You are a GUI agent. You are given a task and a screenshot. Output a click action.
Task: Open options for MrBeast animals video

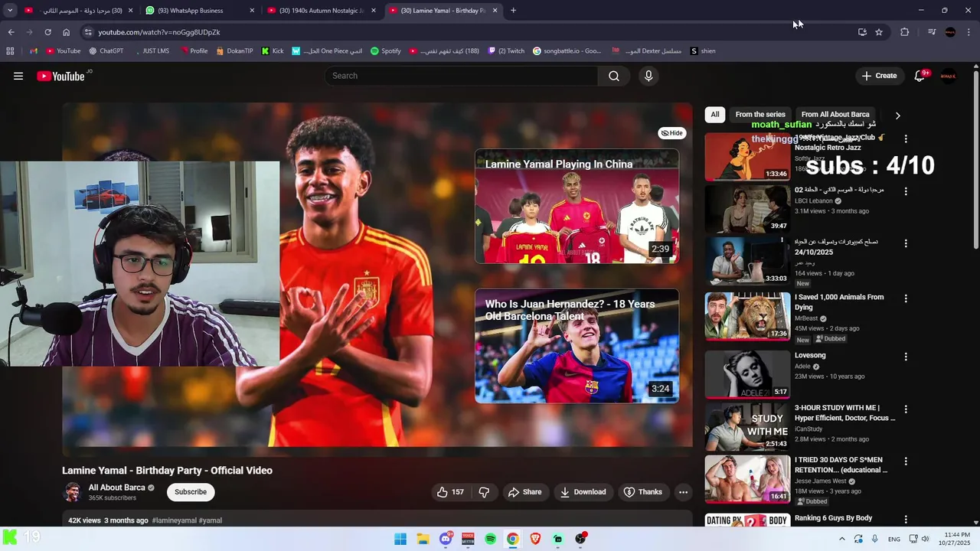pyautogui.click(x=906, y=298)
